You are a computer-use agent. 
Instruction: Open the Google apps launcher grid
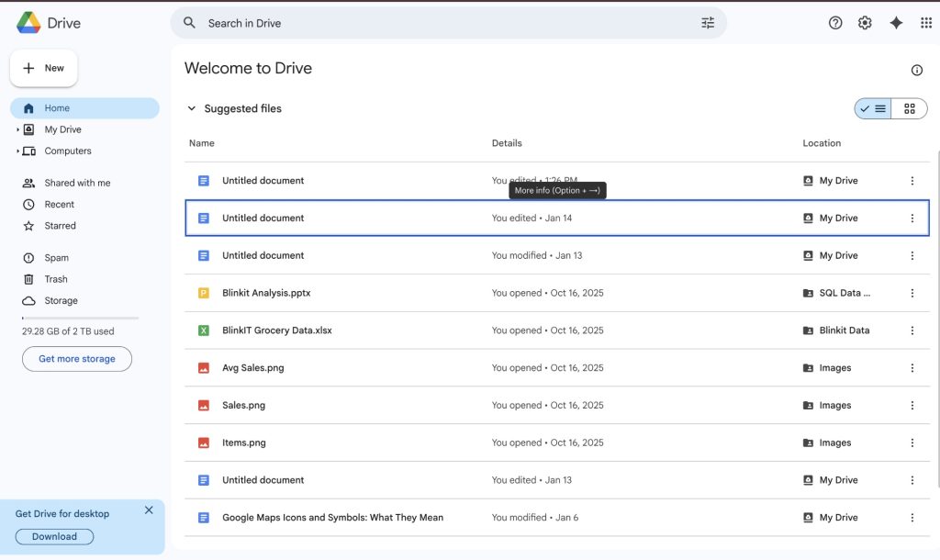click(926, 22)
